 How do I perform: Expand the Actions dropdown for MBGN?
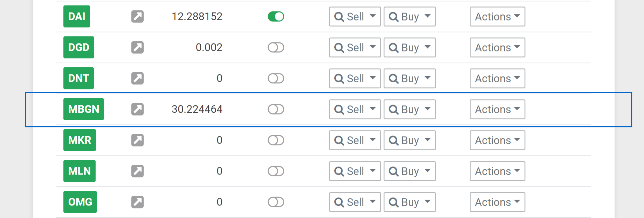click(x=498, y=109)
